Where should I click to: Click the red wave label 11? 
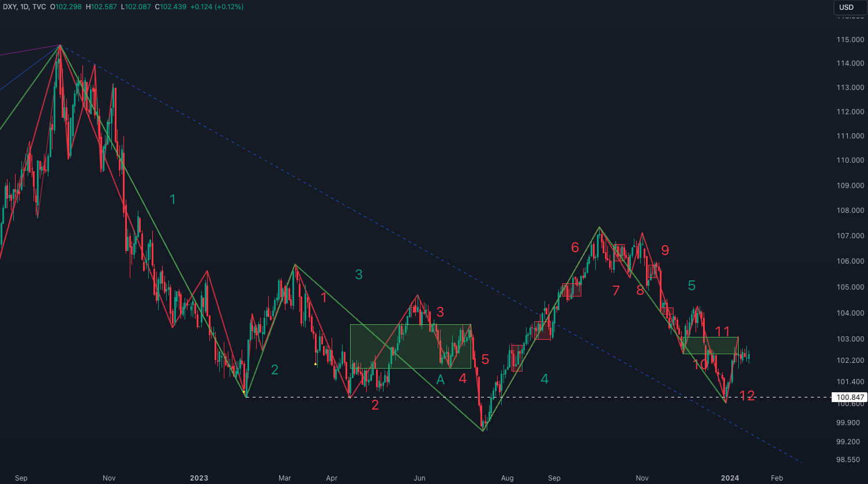point(722,331)
